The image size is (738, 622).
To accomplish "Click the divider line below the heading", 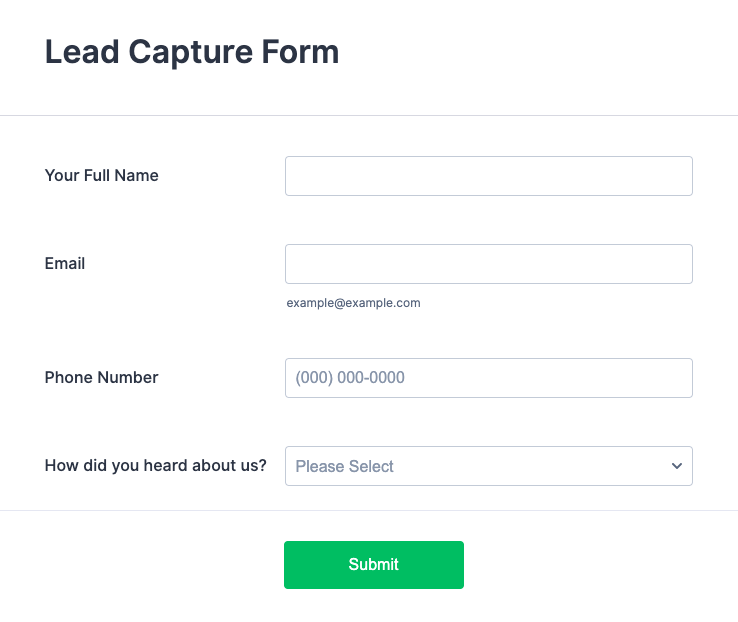I will pos(369,115).
